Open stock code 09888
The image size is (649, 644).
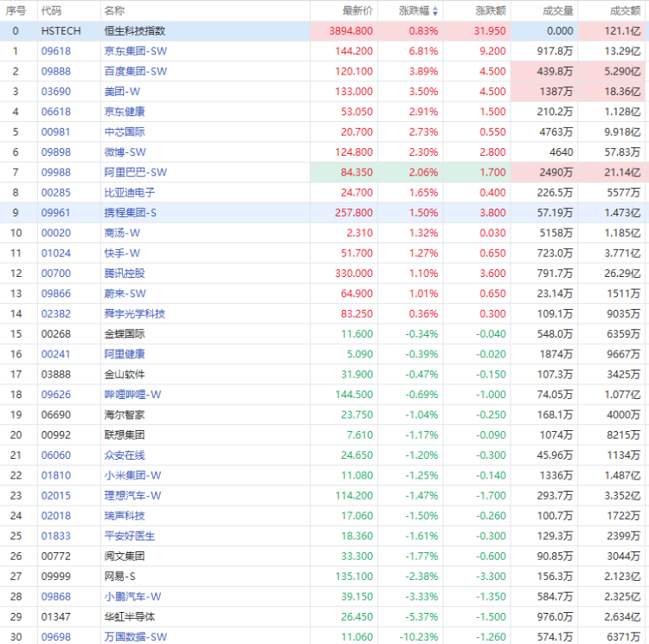pyautogui.click(x=56, y=71)
